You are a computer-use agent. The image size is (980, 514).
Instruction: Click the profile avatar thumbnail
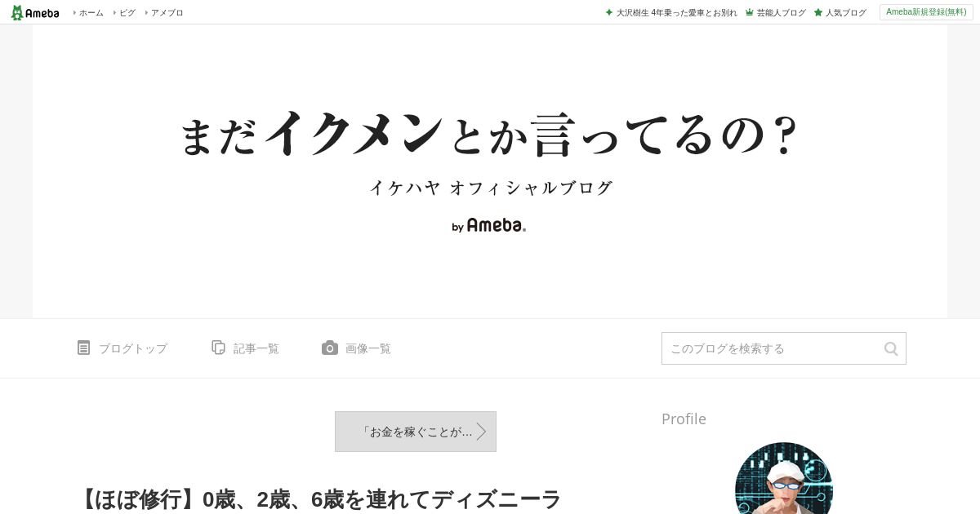(784, 479)
